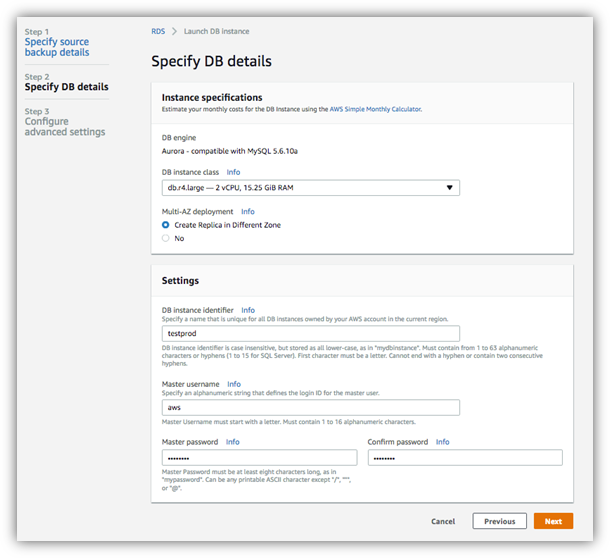Select Step 2 Specify DB details
This screenshot has width=610, height=558.
[67, 87]
